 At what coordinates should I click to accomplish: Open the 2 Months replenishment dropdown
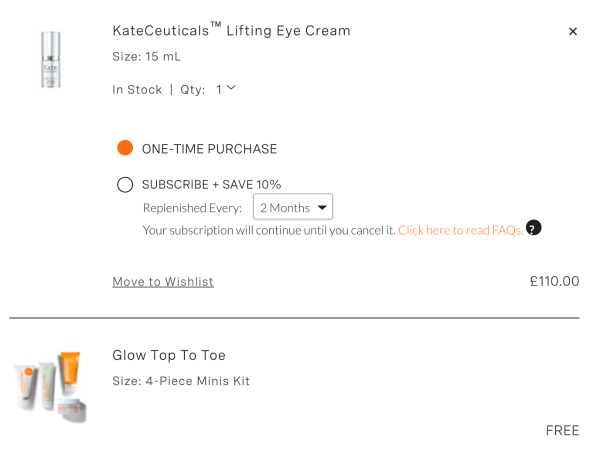click(x=293, y=208)
